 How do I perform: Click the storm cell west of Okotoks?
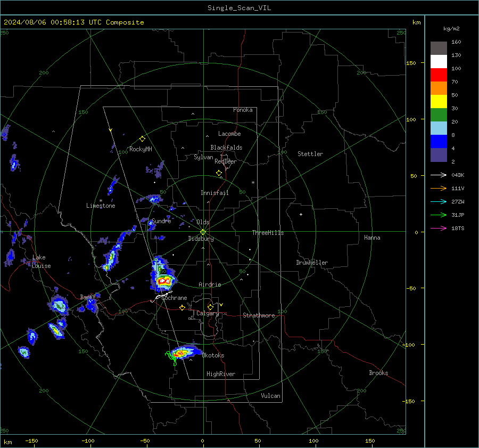(184, 352)
